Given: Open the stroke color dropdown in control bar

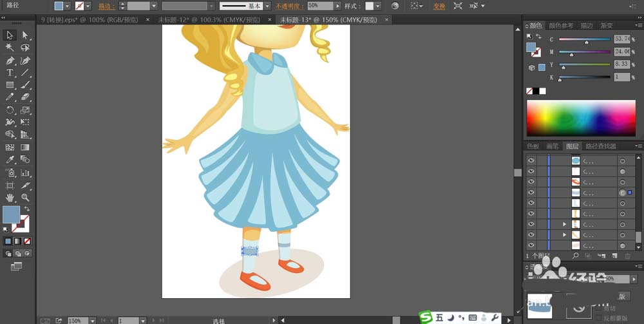Looking at the screenshot, I should point(88,6).
